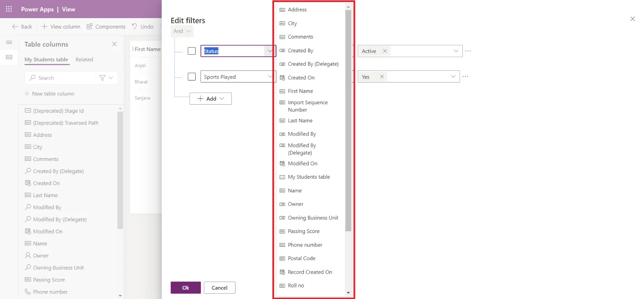Choose Phone number in the field list
644x299 pixels.
[x=305, y=245]
